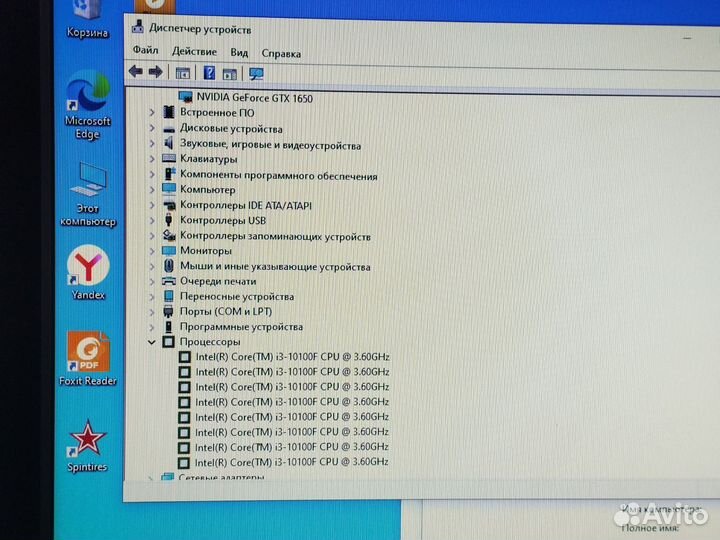The height and width of the screenshot is (540, 720).
Task: Select Контроллеры USB category label
Action: pos(223,220)
